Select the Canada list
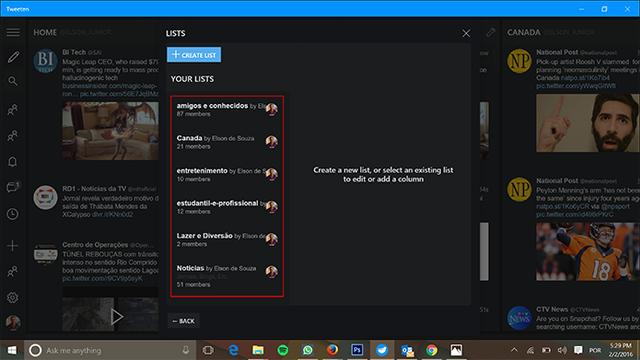 [227, 142]
